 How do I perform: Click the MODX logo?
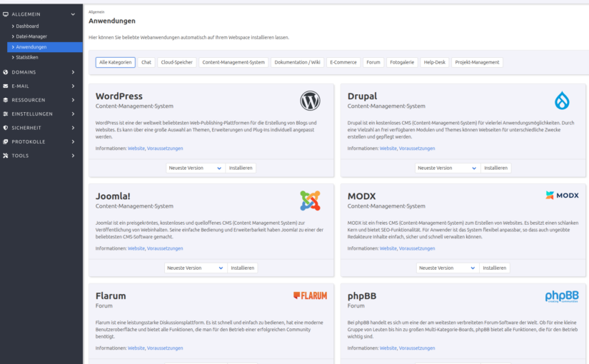[x=562, y=195]
